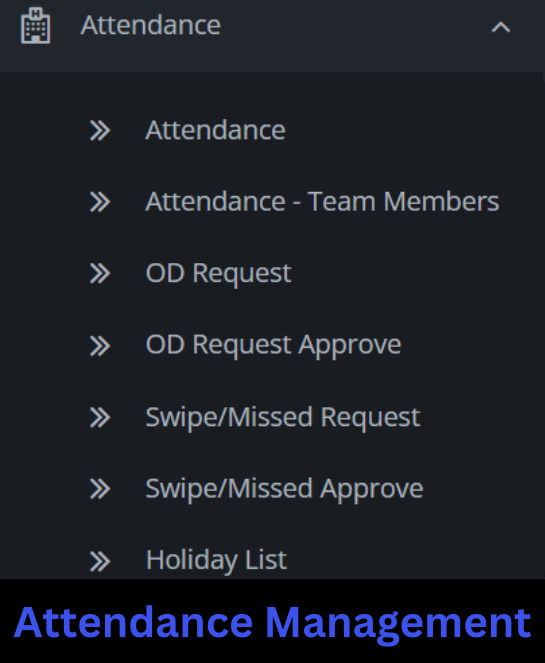Screen dimensions: 545x663
Task: Click the double-chevron icon beside Attendance - Team Members
Action: coord(100,202)
